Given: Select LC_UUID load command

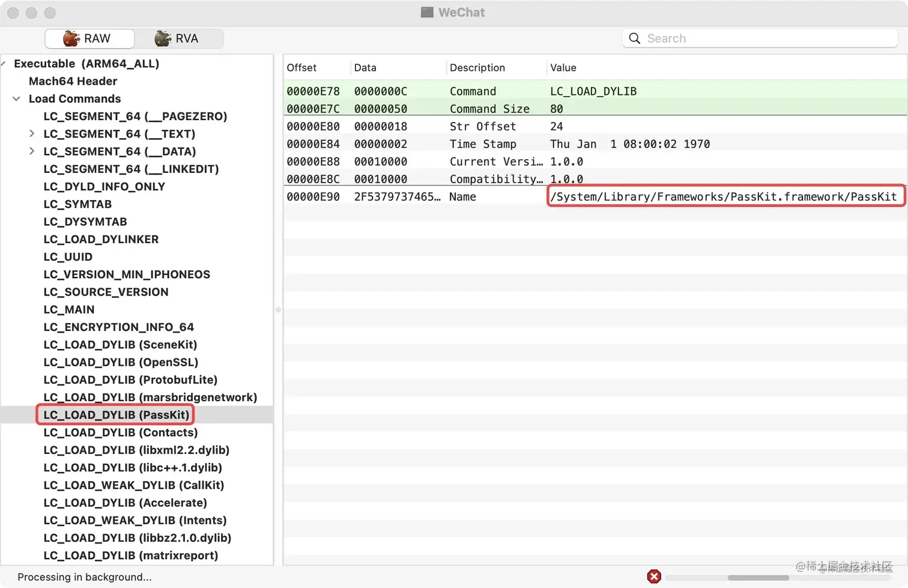Looking at the screenshot, I should click(68, 256).
